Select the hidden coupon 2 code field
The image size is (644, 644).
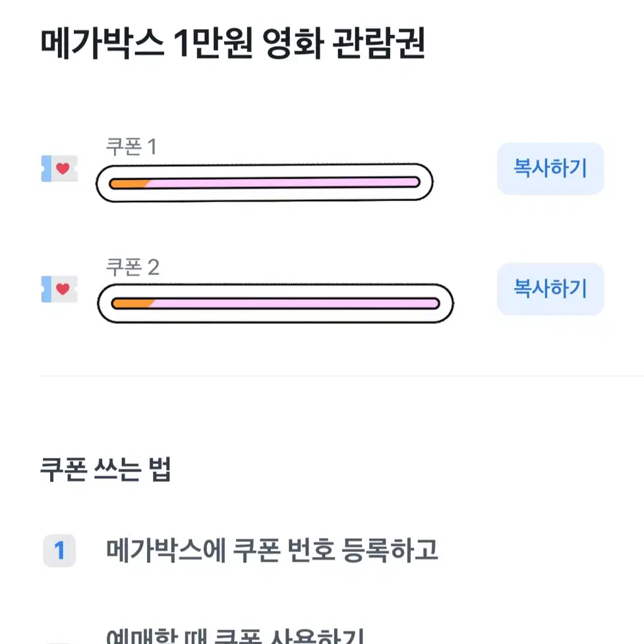click(x=276, y=303)
